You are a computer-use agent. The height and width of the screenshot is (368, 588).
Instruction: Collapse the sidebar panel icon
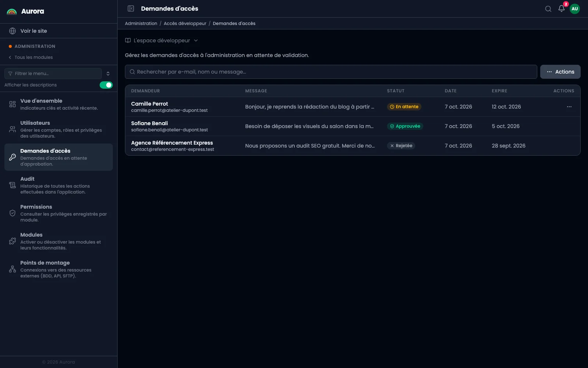pos(131,8)
